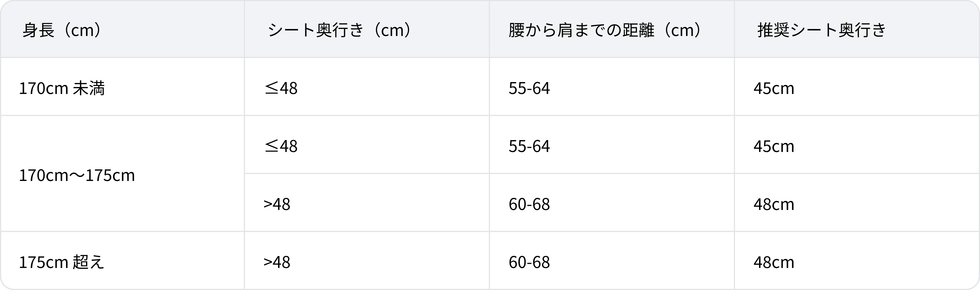
Task: Select the 推奨シート奥行き column header
Action: pos(822,30)
